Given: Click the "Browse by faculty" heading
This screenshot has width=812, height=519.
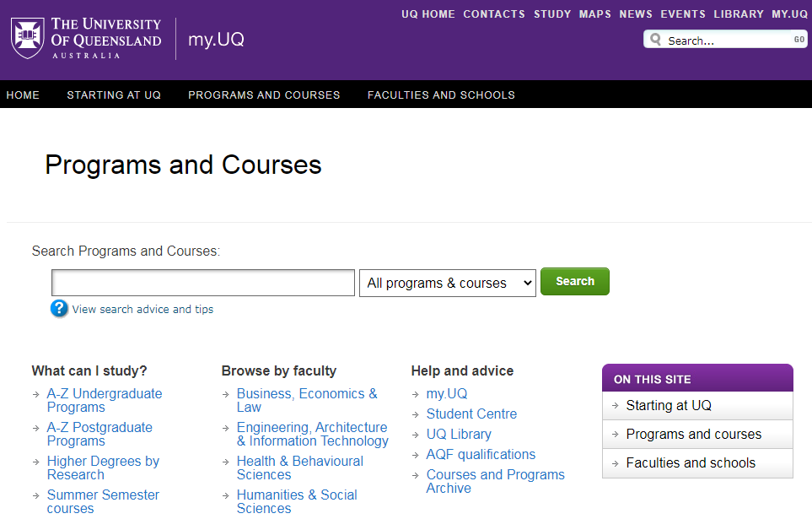Looking at the screenshot, I should (278, 370).
